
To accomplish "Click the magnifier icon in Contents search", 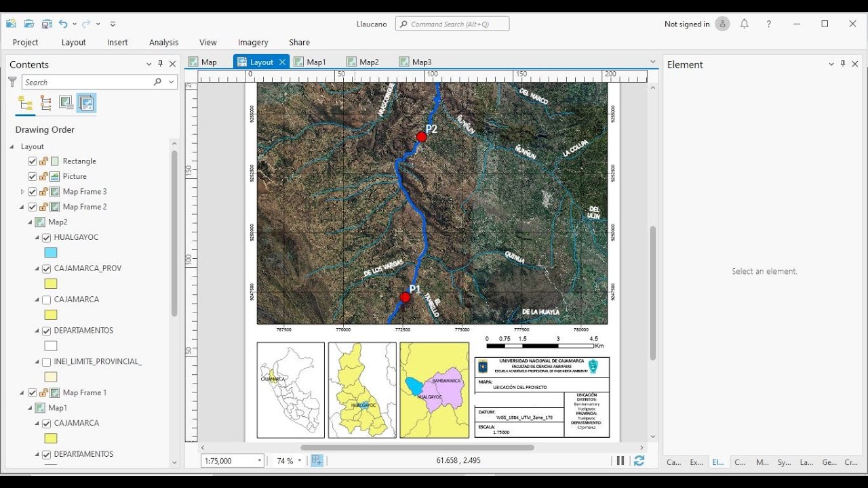I will 158,82.
